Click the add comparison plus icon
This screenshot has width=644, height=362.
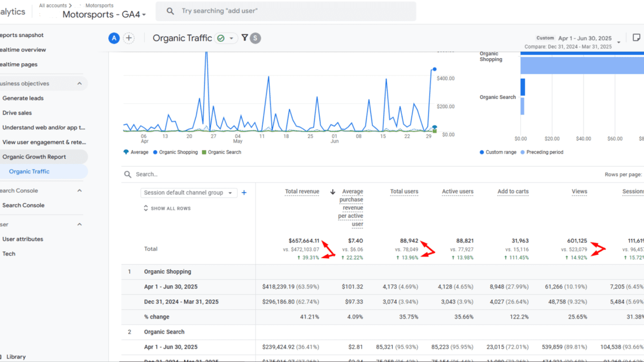[x=129, y=38]
